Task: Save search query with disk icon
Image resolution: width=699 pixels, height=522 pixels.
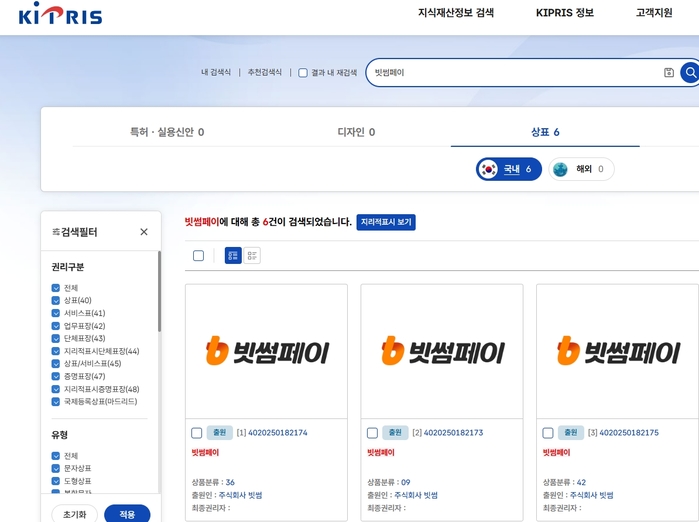Action: [669, 72]
